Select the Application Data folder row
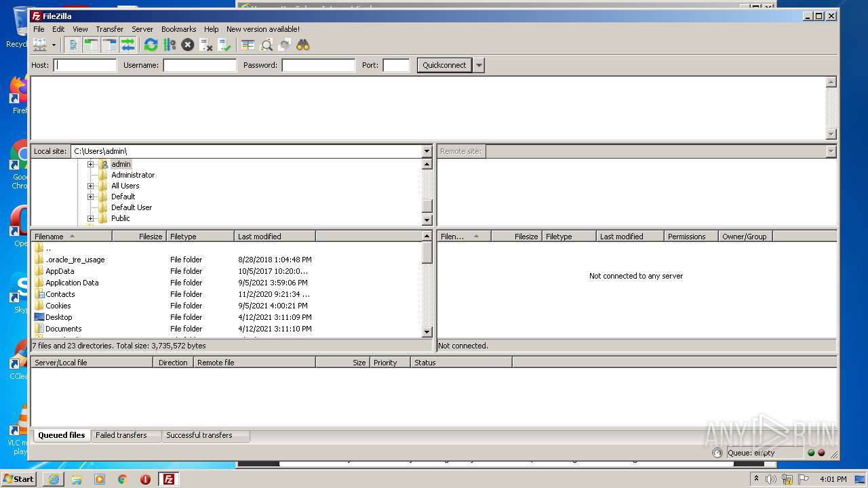Viewport: 868px width, 488px height. point(226,283)
